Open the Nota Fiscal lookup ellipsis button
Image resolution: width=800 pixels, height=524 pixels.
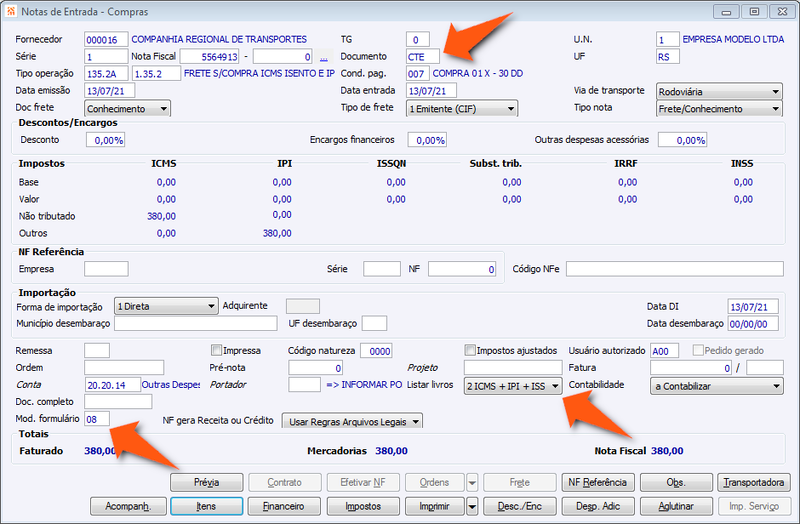323,57
